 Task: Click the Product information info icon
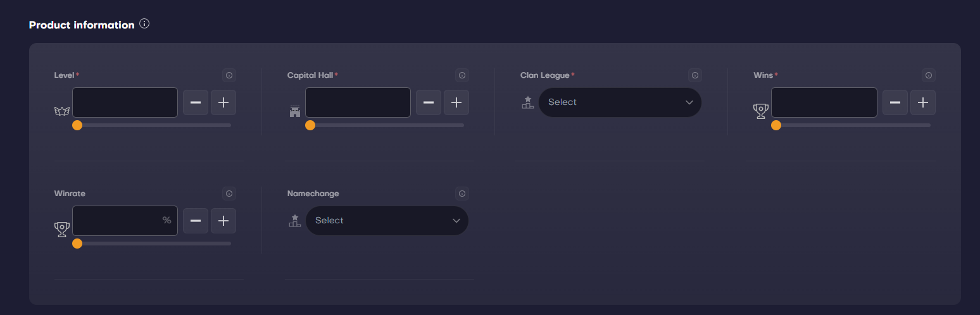pyautogui.click(x=144, y=24)
